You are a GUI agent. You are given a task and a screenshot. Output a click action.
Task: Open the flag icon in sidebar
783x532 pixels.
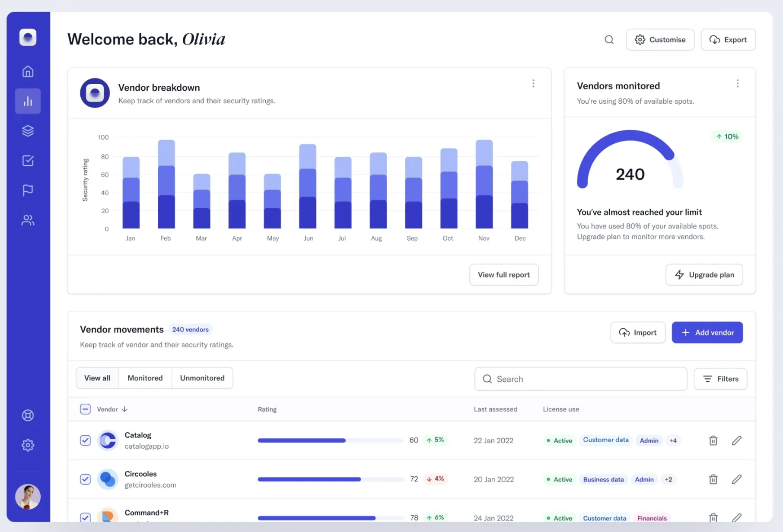tap(28, 190)
